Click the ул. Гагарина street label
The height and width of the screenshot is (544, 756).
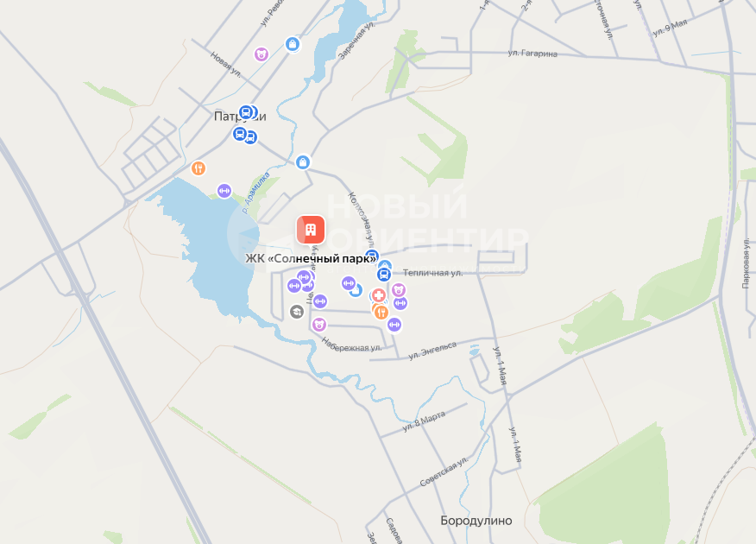click(x=532, y=53)
